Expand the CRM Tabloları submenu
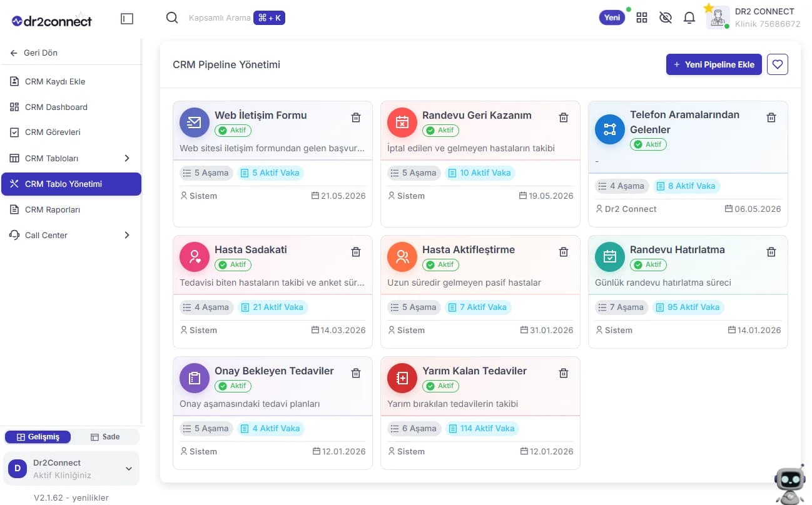The width and height of the screenshot is (812, 505). click(127, 158)
